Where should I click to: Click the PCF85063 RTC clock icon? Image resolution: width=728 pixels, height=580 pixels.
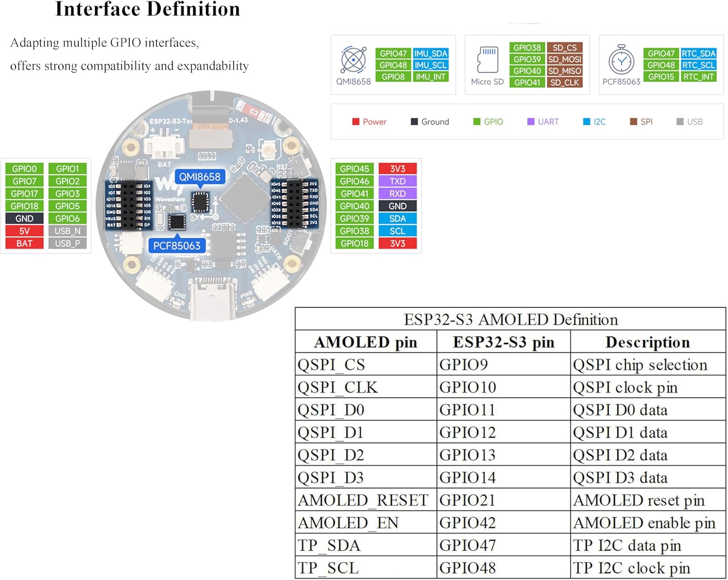pos(621,60)
